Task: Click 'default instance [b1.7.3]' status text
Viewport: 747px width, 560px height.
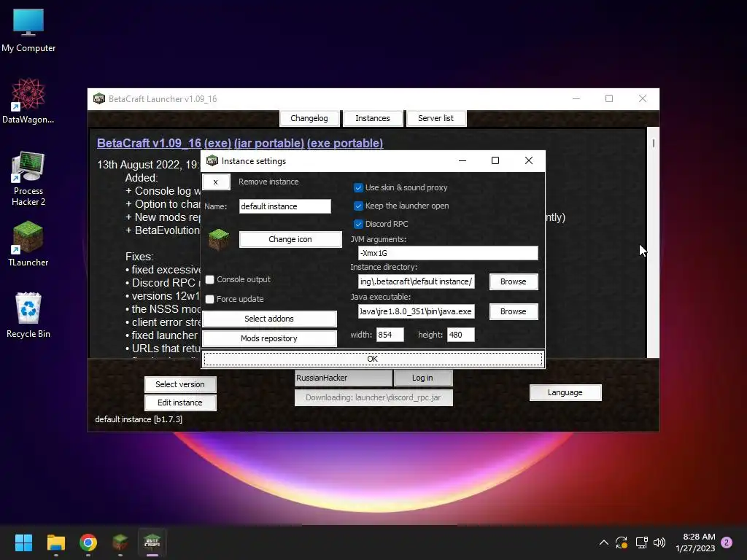Action: click(139, 419)
